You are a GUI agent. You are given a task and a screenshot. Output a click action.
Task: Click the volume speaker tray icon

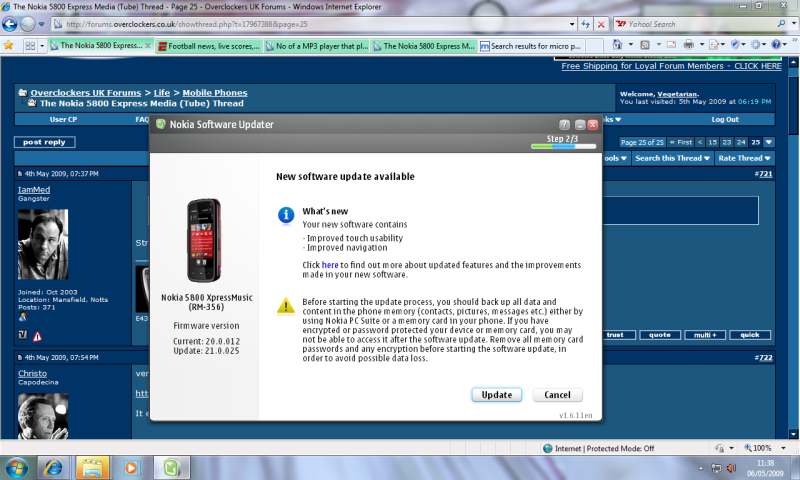[x=731, y=468]
